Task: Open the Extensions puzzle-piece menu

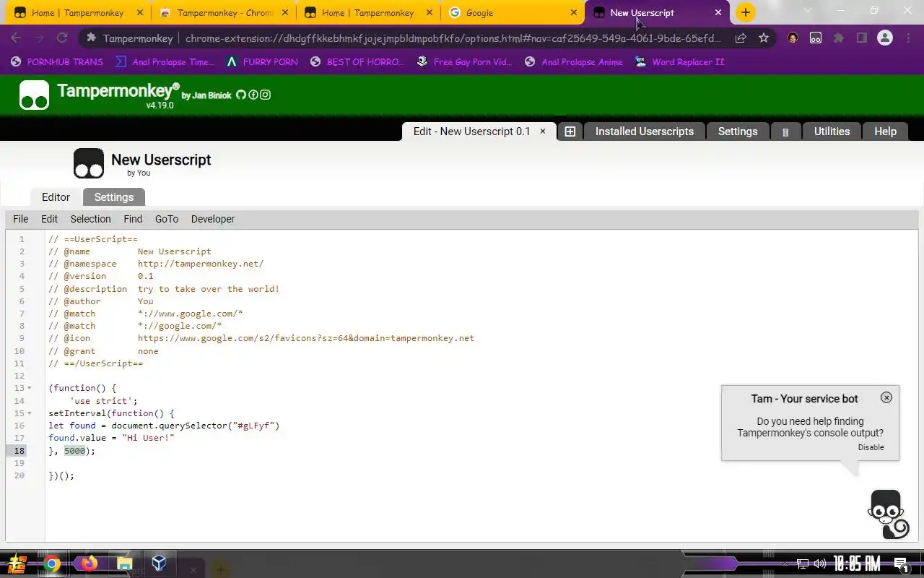Action: tap(839, 38)
